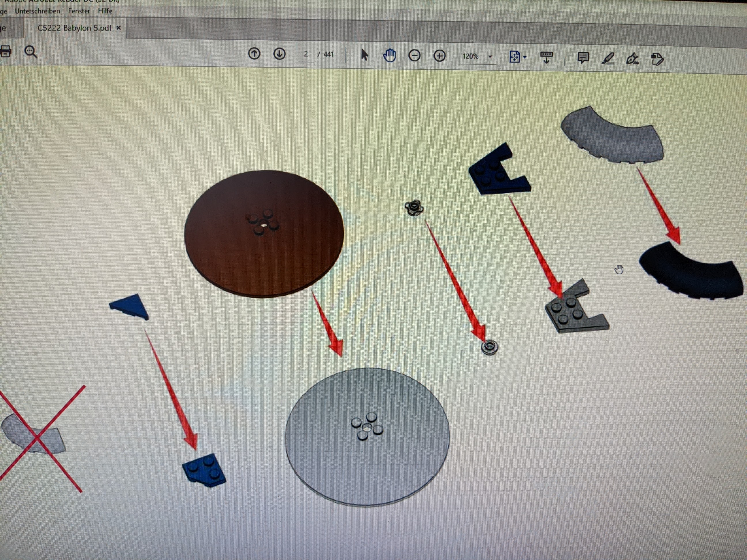Go to the previous page
The height and width of the screenshot is (560, 747).
pyautogui.click(x=254, y=53)
